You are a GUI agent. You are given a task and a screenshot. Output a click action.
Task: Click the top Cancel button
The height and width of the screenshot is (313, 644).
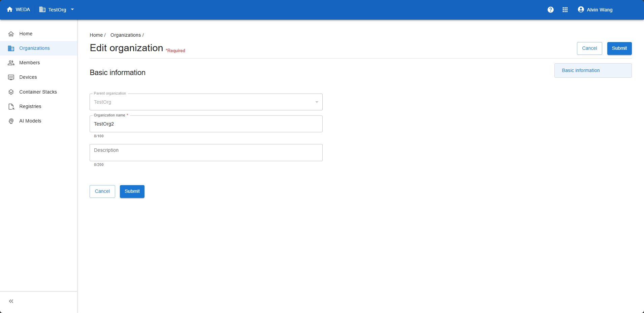(x=589, y=48)
